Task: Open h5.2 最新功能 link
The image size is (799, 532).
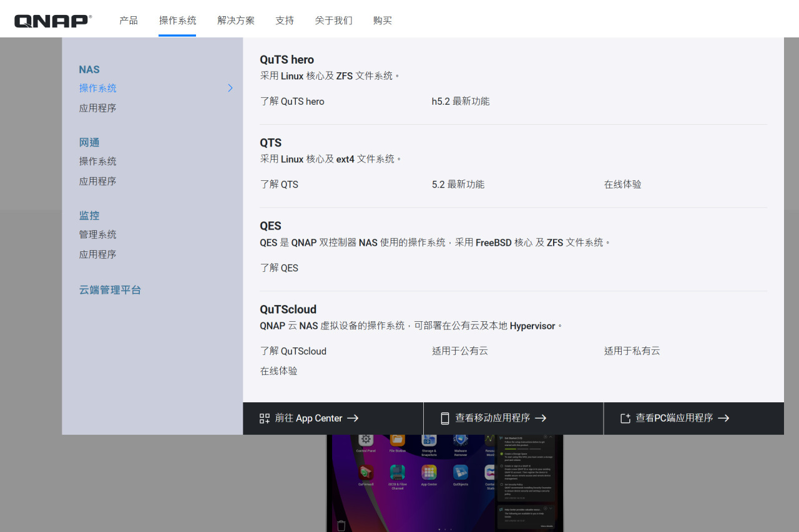Action: point(461,101)
